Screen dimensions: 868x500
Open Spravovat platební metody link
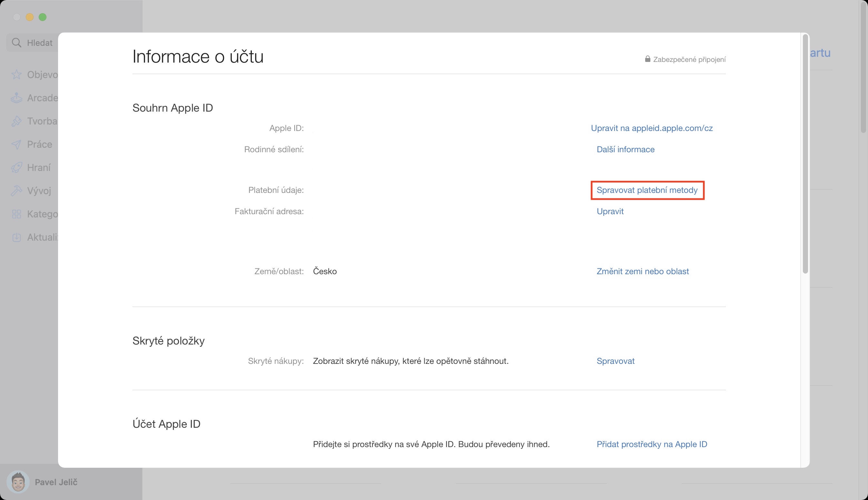[x=647, y=190]
